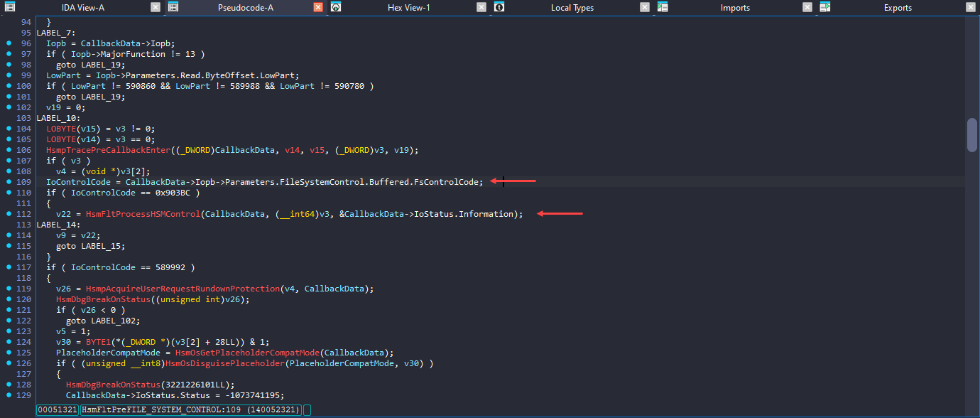
Task: Click the Local Types tab icon
Action: point(499,8)
